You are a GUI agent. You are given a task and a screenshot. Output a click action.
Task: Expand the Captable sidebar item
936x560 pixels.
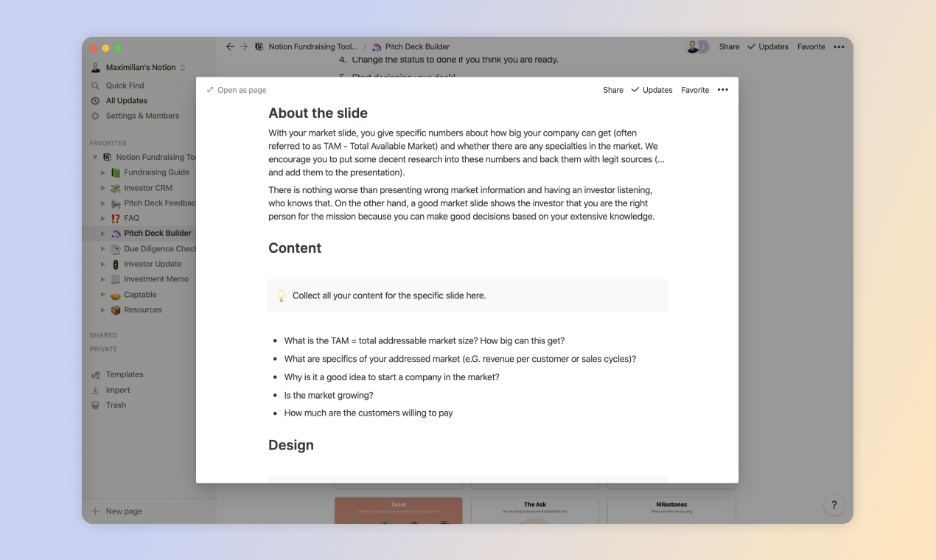pos(103,295)
